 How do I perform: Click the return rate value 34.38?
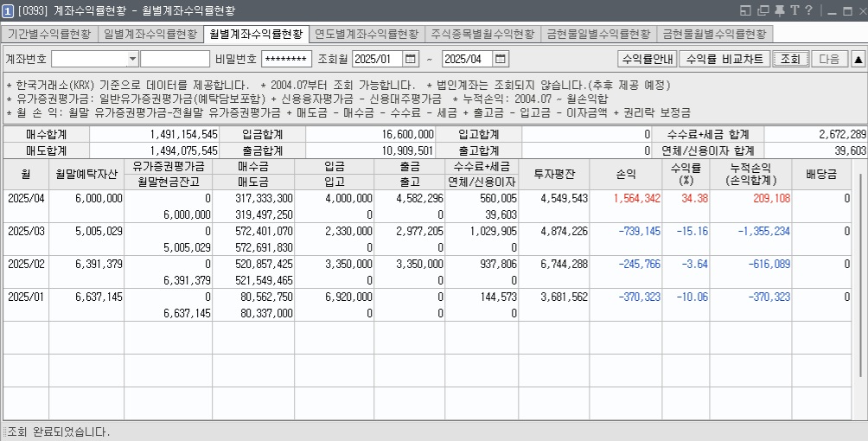[x=697, y=198]
